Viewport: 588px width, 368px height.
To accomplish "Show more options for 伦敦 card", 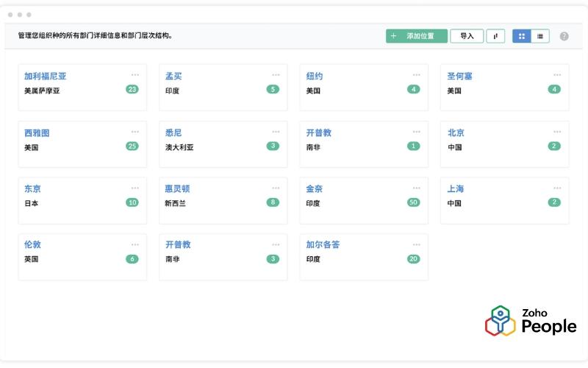I will coord(135,244).
